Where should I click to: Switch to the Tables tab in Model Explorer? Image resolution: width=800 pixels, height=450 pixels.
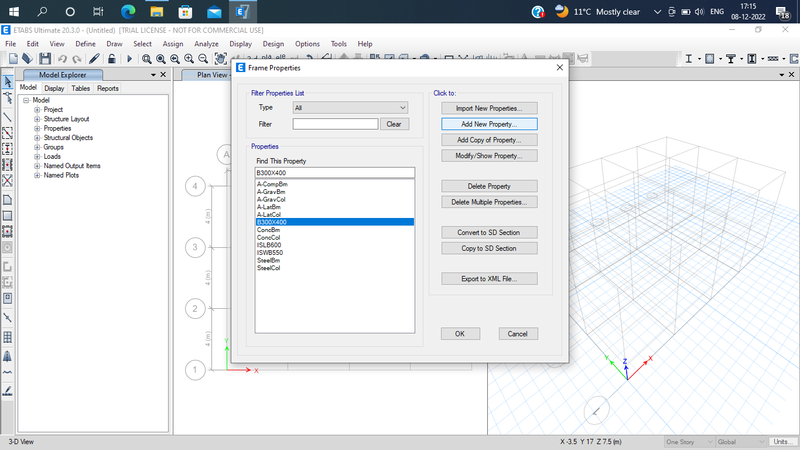point(81,88)
